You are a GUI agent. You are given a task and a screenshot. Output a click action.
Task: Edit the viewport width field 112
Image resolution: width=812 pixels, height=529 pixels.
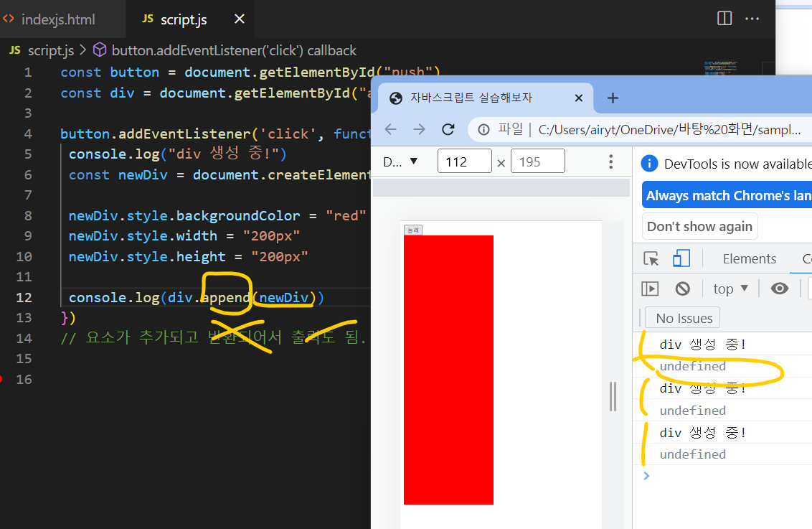click(x=465, y=161)
